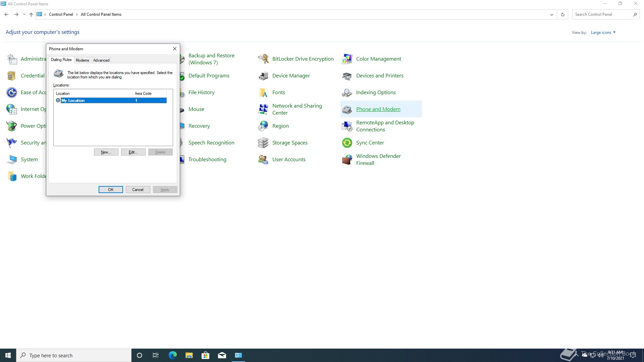Open the Default Programs link
The width and height of the screenshot is (644, 362).
[209, 76]
